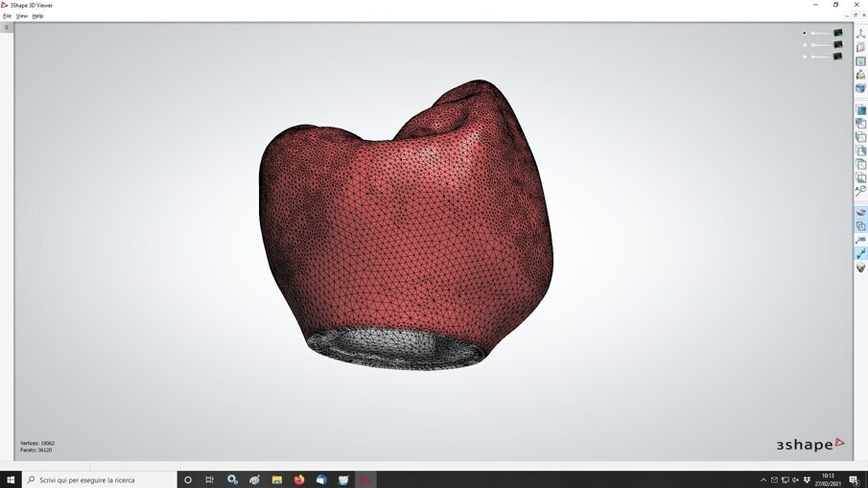Expand the collapsed left panel chevron
The height and width of the screenshot is (488, 868).
click(7, 28)
